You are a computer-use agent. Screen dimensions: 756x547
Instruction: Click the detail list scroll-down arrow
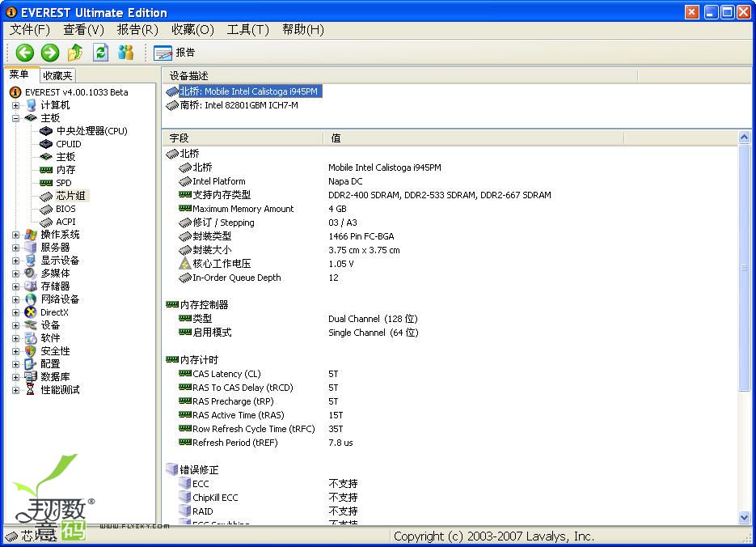745,518
